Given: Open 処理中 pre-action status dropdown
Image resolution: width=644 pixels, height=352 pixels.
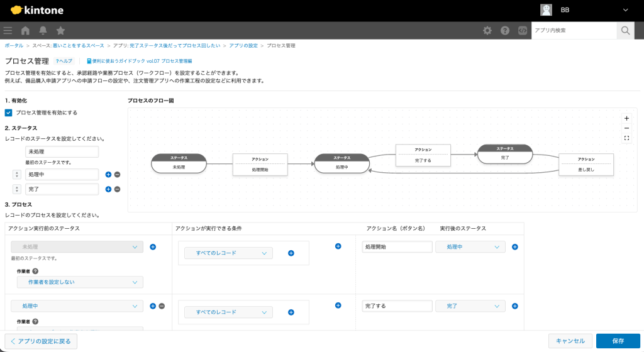Looking at the screenshot, I should tap(77, 306).
